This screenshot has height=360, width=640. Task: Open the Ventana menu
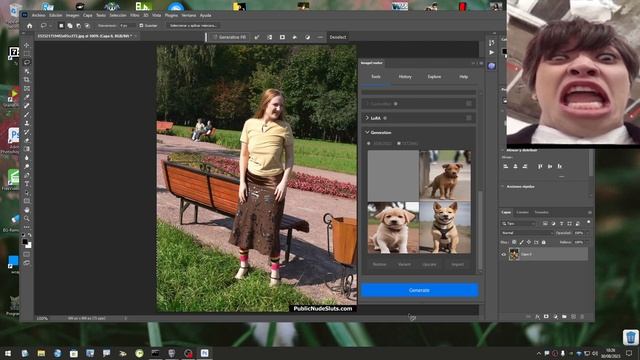(189, 15)
